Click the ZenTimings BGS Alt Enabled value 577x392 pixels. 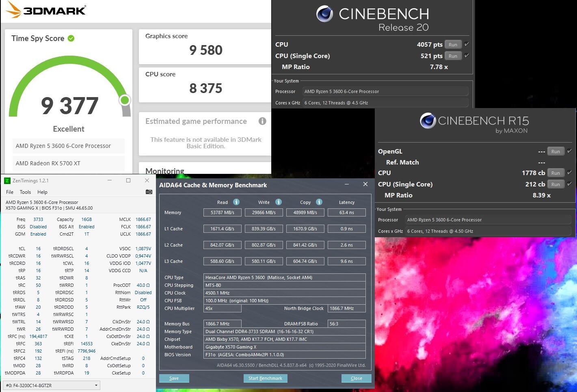pos(86,227)
